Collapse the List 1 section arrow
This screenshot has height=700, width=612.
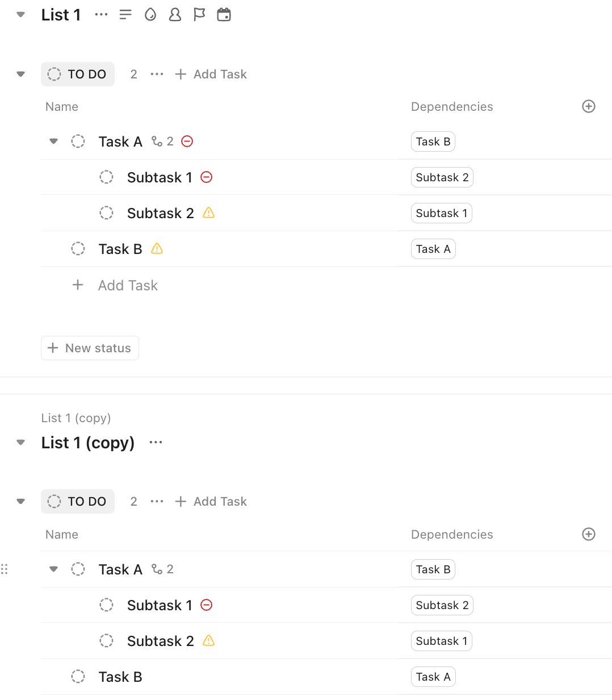(21, 15)
